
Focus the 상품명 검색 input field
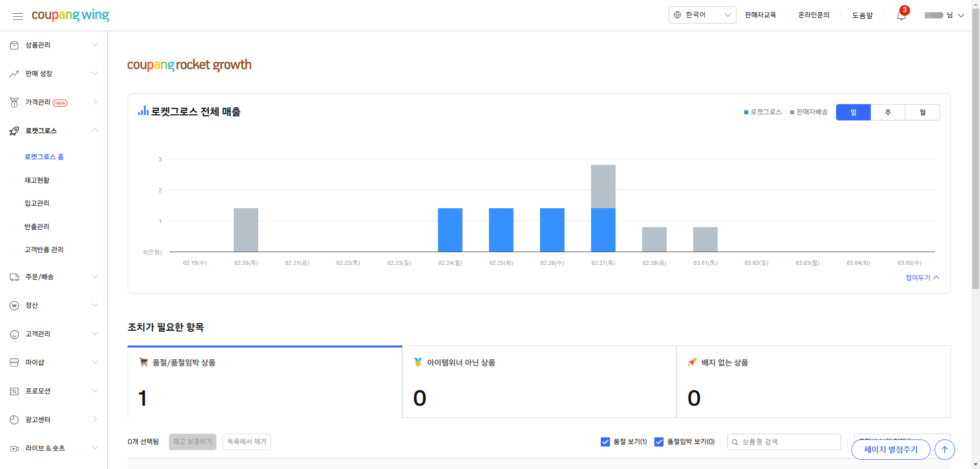pos(784,442)
